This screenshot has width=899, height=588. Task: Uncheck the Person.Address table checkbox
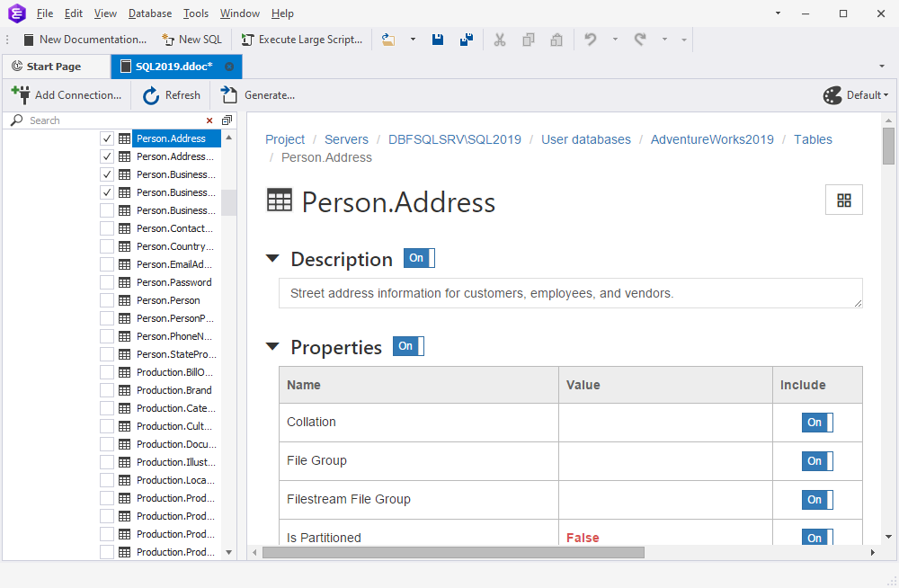click(x=107, y=138)
